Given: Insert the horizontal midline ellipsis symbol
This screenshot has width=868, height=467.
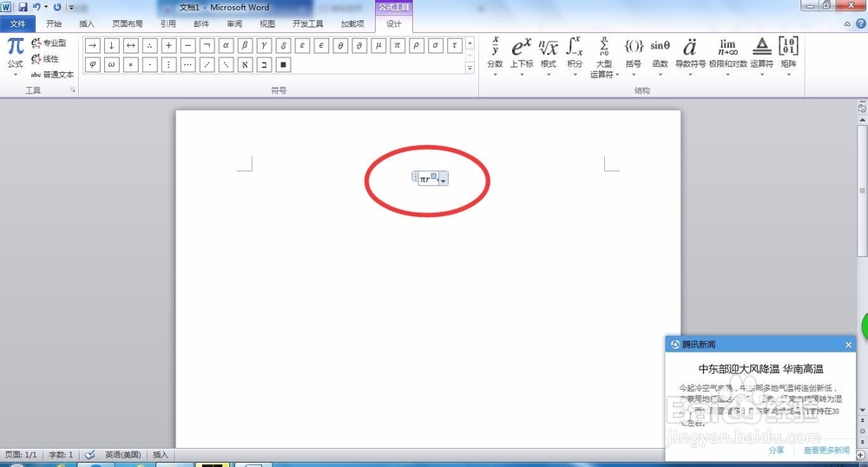Looking at the screenshot, I should click(x=187, y=65).
